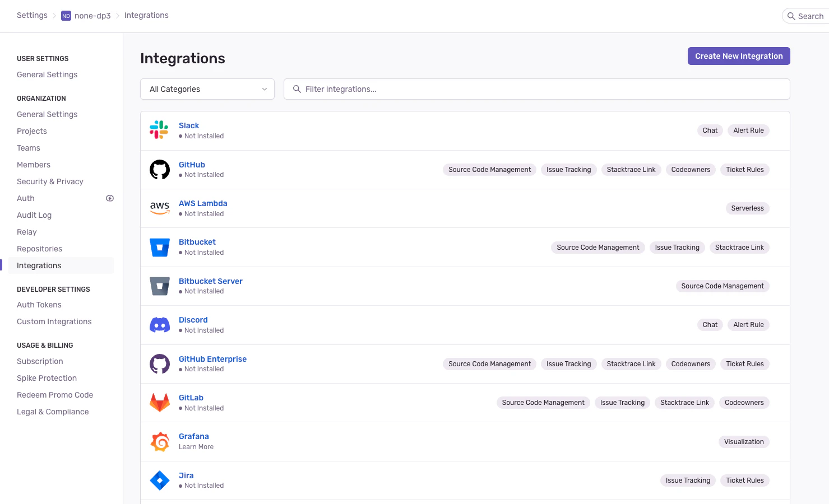Image resolution: width=829 pixels, height=504 pixels.
Task: Click the GitHub Enterprise logo icon
Action: [x=160, y=364]
